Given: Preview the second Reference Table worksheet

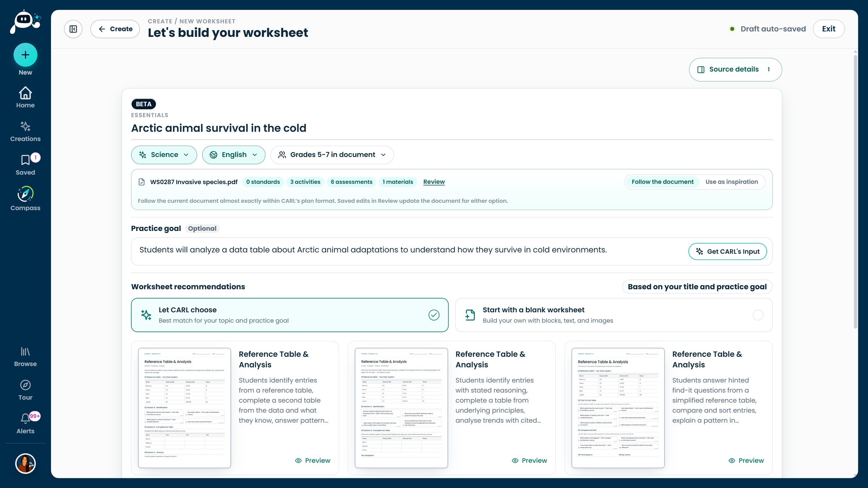Looking at the screenshot, I should [x=529, y=460].
